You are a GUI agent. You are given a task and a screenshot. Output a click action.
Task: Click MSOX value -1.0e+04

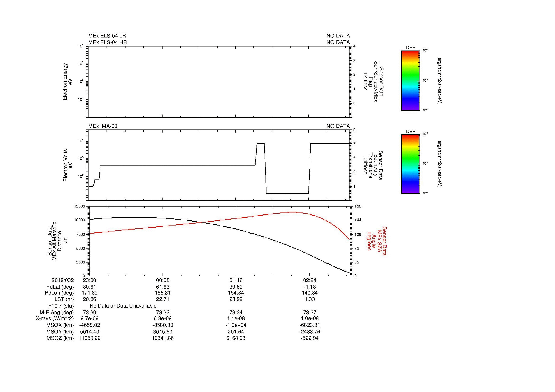point(236,325)
